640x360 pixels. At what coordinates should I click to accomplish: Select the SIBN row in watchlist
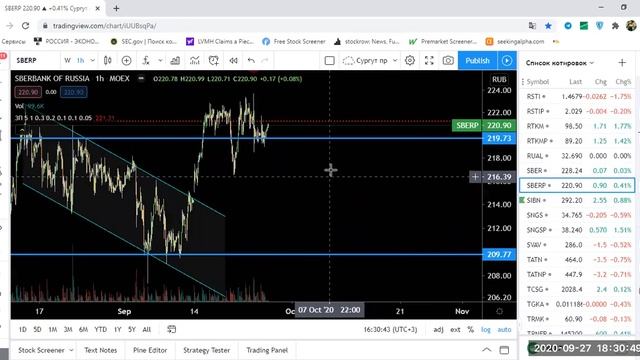pyautogui.click(x=577, y=200)
